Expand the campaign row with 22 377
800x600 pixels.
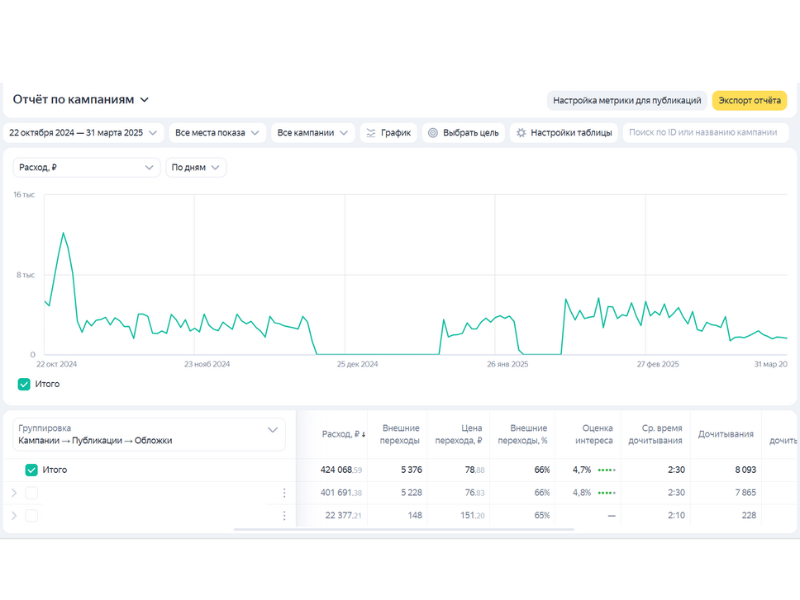coord(14,516)
